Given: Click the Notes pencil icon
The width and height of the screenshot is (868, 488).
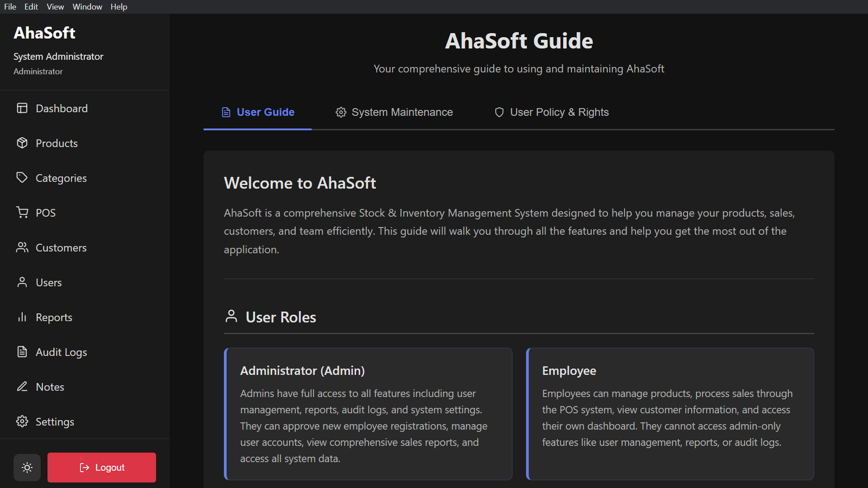Looking at the screenshot, I should tap(22, 387).
